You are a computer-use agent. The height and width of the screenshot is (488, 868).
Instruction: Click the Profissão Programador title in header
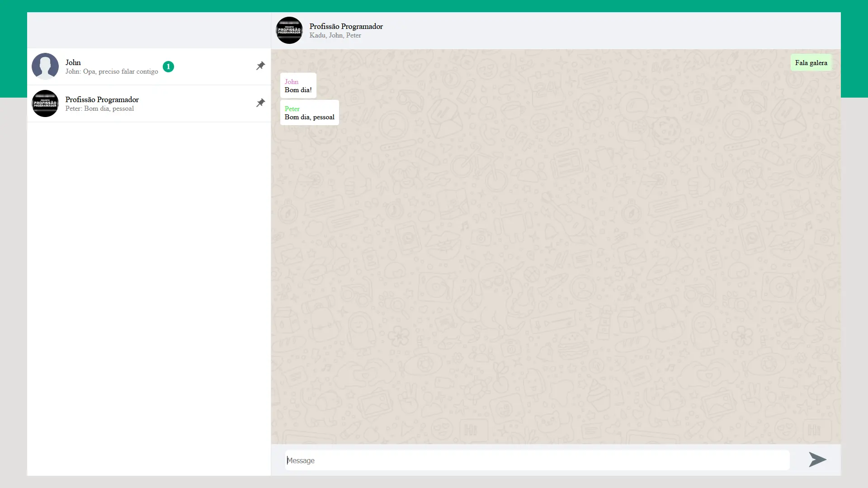(346, 26)
